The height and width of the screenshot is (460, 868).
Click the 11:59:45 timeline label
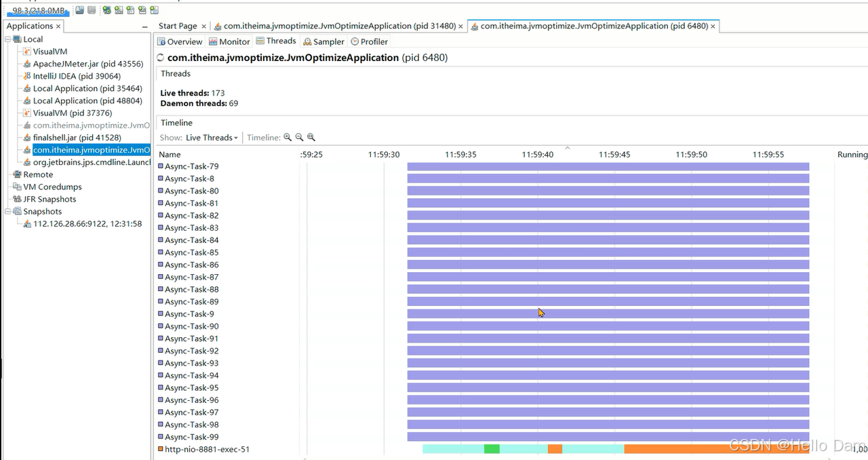[614, 155]
